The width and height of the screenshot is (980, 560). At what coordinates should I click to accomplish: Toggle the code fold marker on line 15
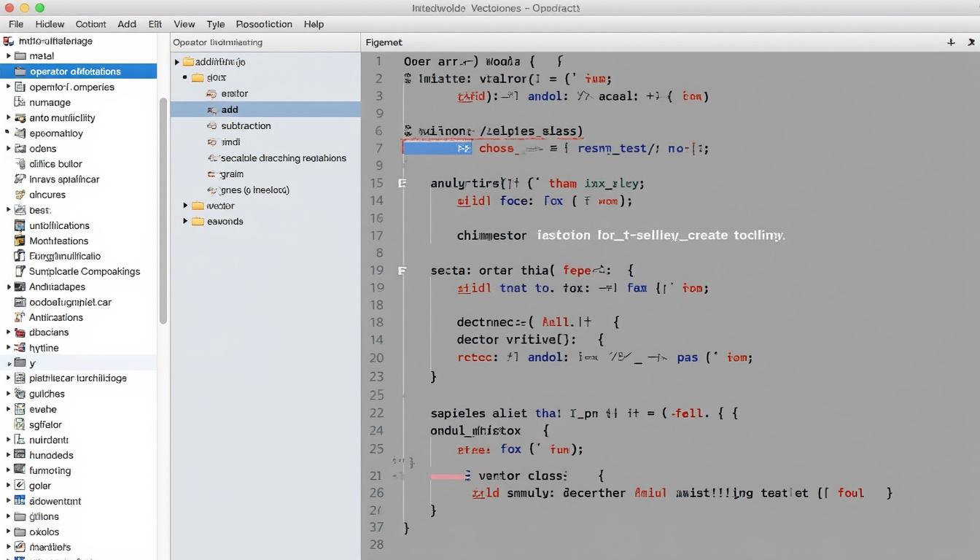[402, 183]
